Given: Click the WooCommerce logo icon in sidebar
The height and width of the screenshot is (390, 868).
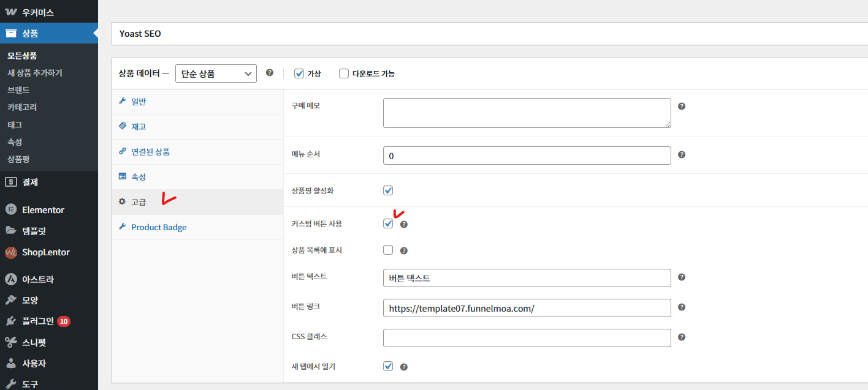Looking at the screenshot, I should click(x=10, y=12).
